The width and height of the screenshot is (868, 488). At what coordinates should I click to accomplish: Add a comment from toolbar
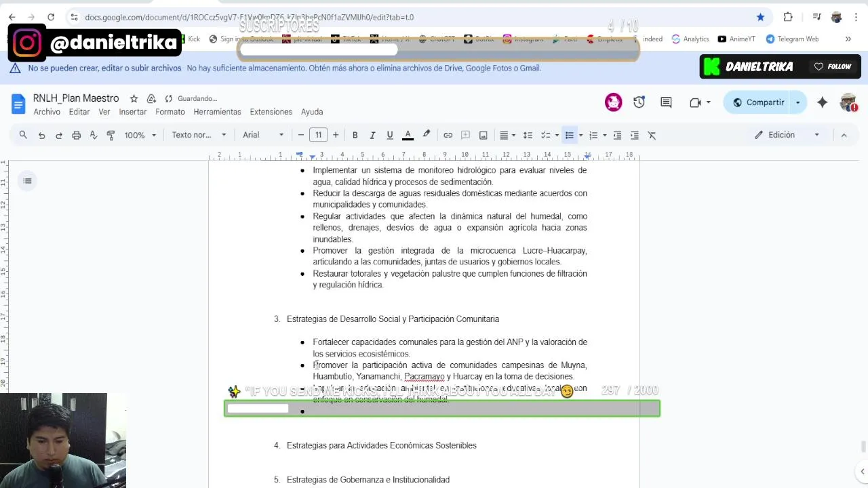tap(466, 135)
